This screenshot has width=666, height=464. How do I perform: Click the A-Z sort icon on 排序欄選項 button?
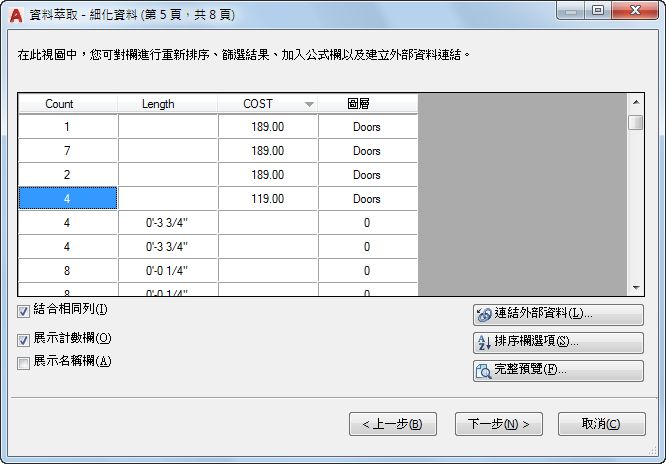[484, 342]
